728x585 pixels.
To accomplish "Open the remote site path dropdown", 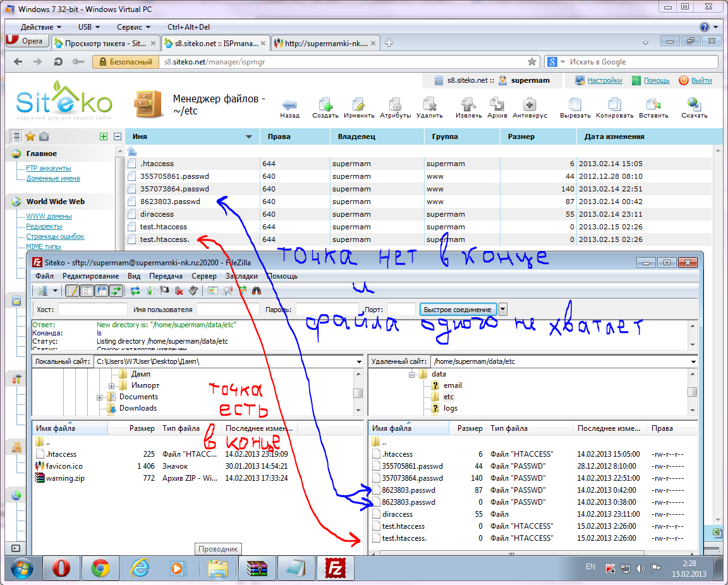I will 693,362.
